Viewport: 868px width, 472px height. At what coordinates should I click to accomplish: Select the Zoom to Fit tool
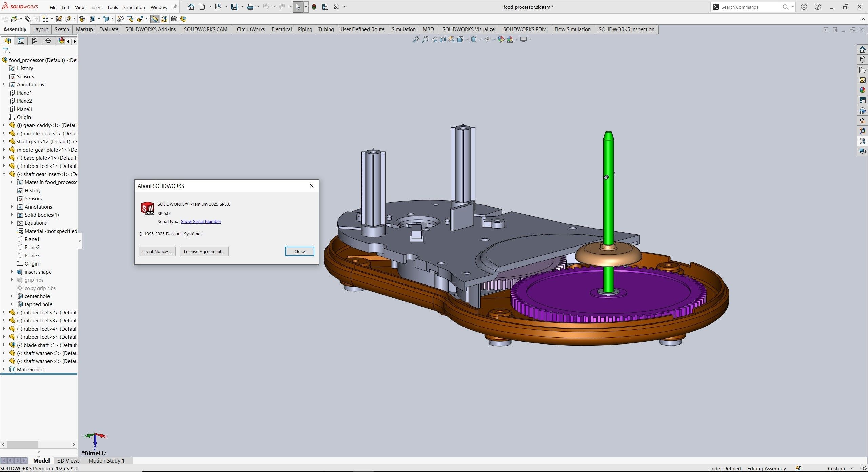[x=416, y=39]
